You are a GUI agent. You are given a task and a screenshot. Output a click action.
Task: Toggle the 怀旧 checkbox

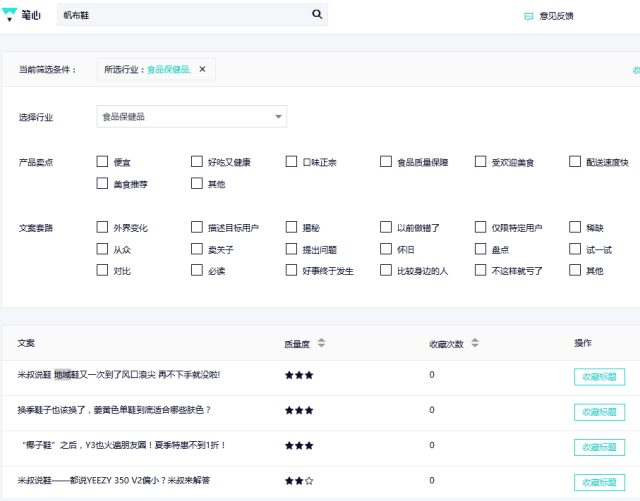(386, 248)
